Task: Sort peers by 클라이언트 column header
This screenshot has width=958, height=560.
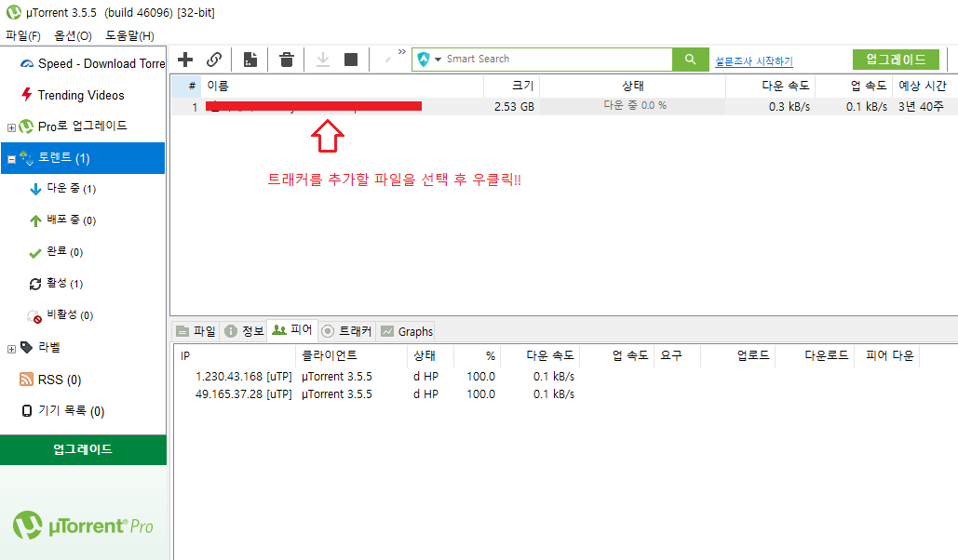Action: click(351, 355)
